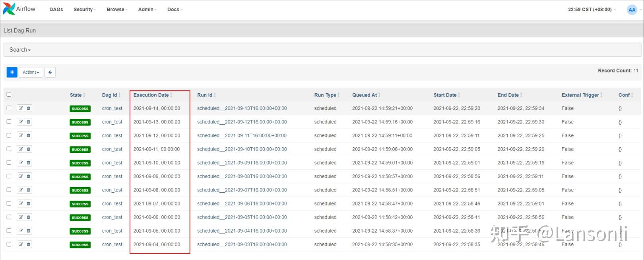Sort by Start Date column header
The width and height of the screenshot is (644, 260).
447,95
